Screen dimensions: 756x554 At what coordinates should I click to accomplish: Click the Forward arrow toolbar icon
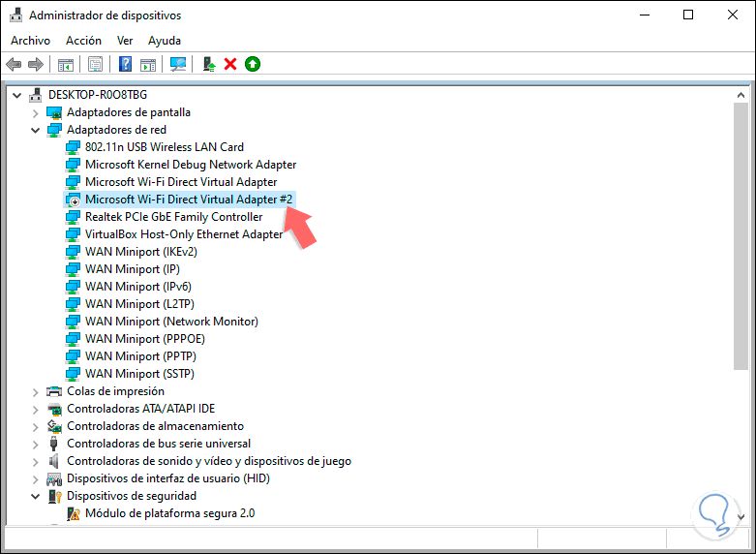36,64
